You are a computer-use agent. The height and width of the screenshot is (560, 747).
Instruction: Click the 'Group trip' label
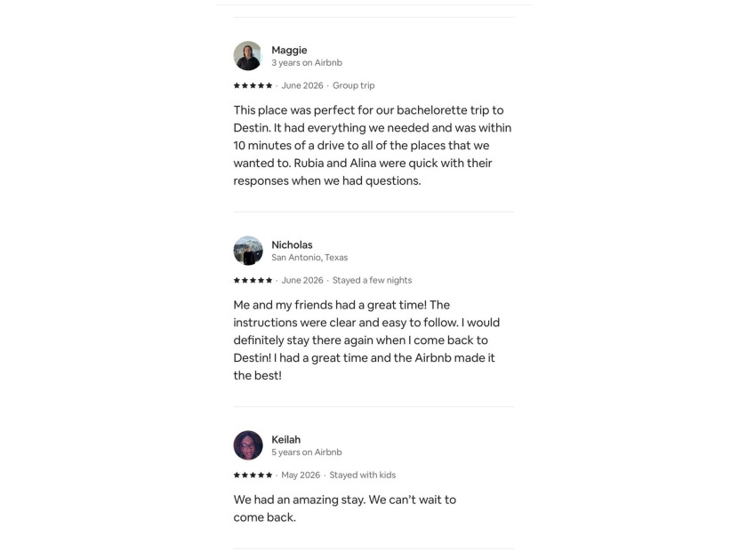[354, 85]
